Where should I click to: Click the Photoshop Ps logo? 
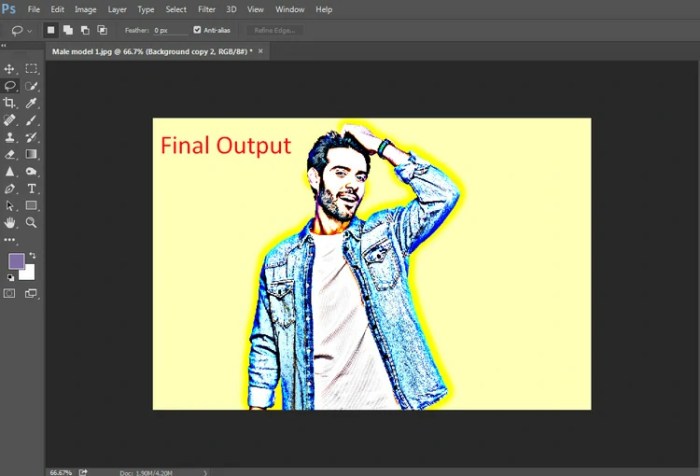point(8,9)
